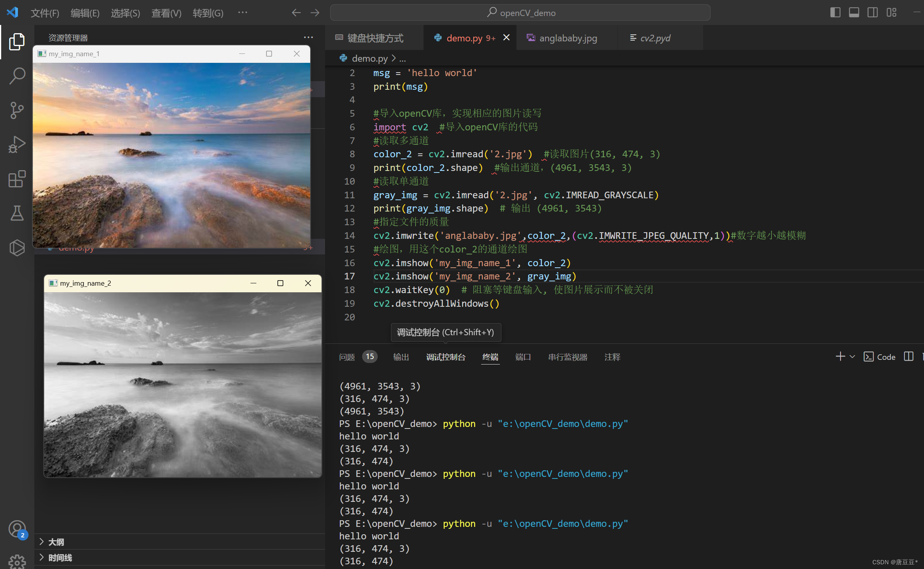Image resolution: width=924 pixels, height=569 pixels.
Task: Open Source Control view in activity bar
Action: point(17,110)
